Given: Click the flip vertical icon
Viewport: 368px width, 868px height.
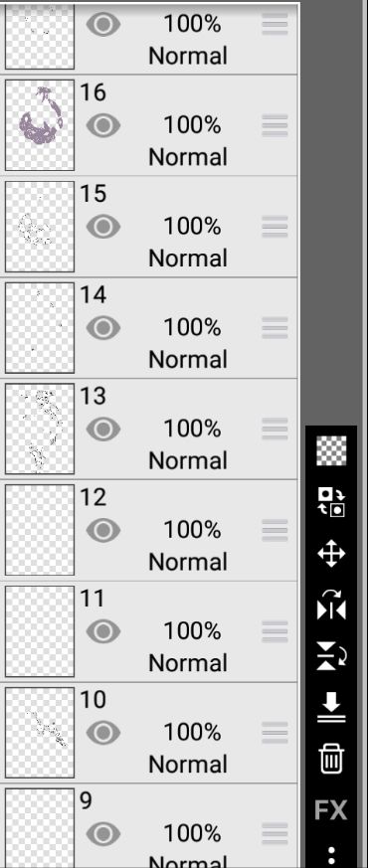Looking at the screenshot, I should [331, 656].
